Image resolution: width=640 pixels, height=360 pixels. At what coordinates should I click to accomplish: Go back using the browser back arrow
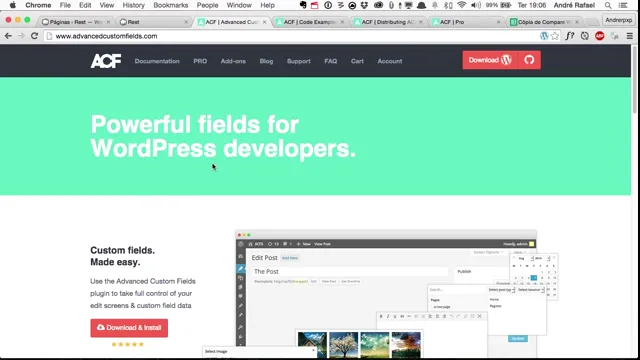(8, 36)
